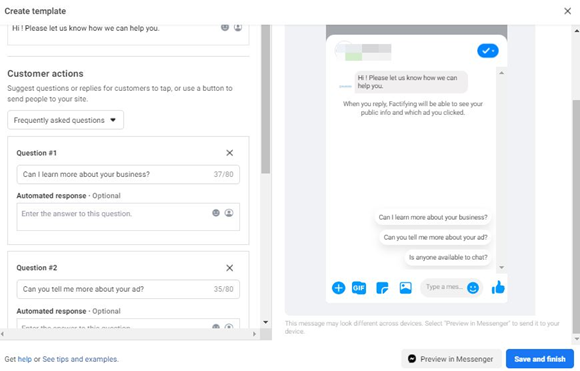The height and width of the screenshot is (371, 580).
Task: Click the photo icon in Messenger preview
Action: coord(405,287)
